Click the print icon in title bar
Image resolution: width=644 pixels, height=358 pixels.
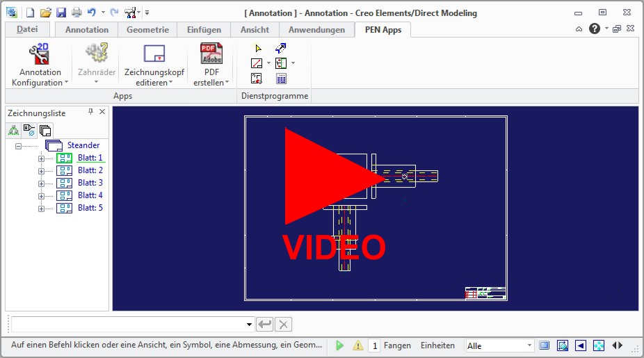pos(77,12)
